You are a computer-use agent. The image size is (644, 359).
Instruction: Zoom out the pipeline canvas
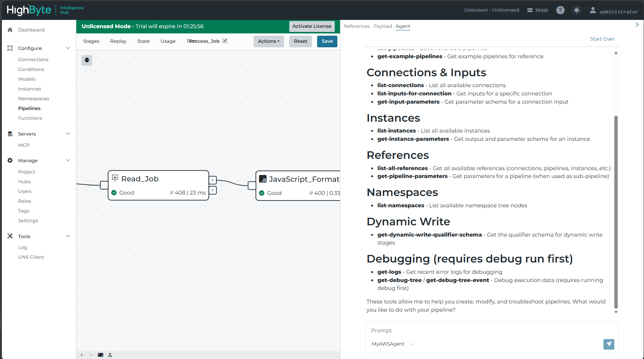pos(91,355)
